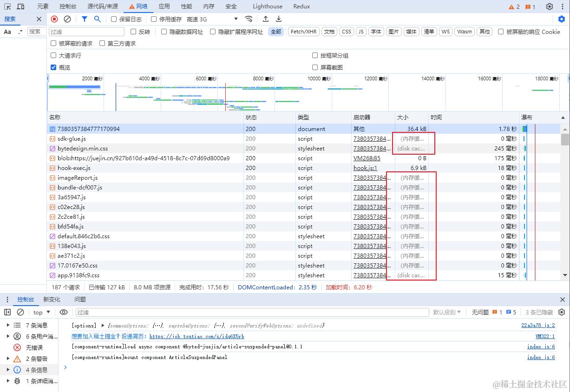Viewport: 570px width, 392px height.
Task: Open console settings gear icon
Action: point(562,312)
